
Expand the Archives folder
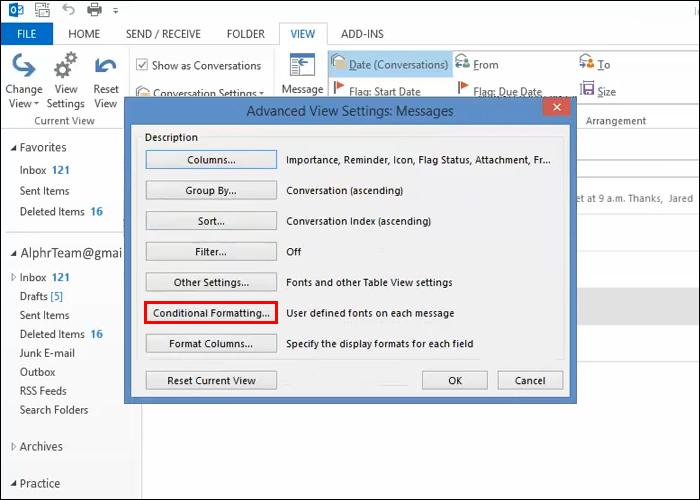click(13, 446)
